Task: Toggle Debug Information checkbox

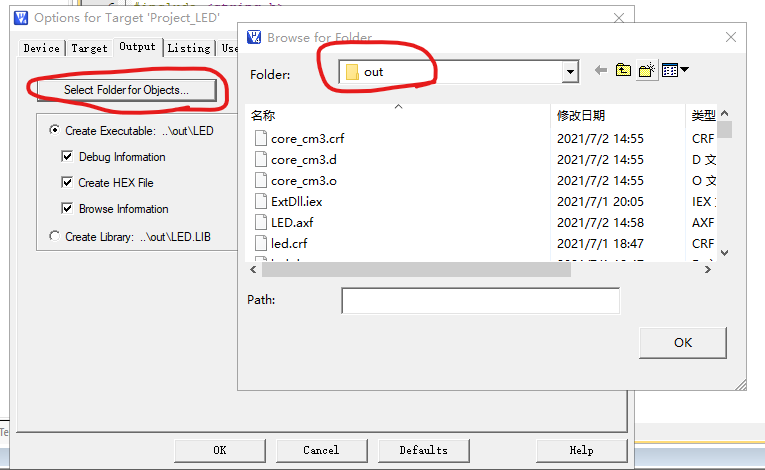Action: point(67,156)
